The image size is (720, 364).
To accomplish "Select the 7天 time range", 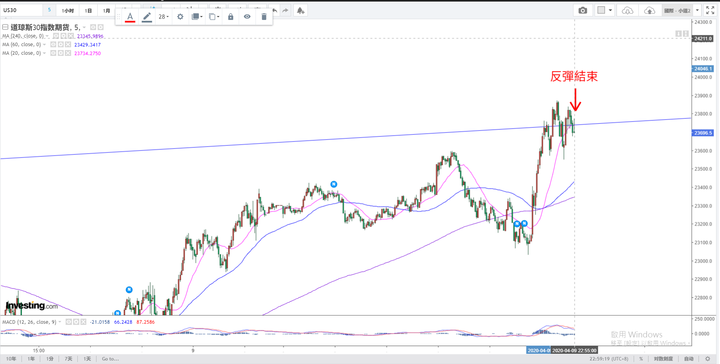I will (68, 358).
